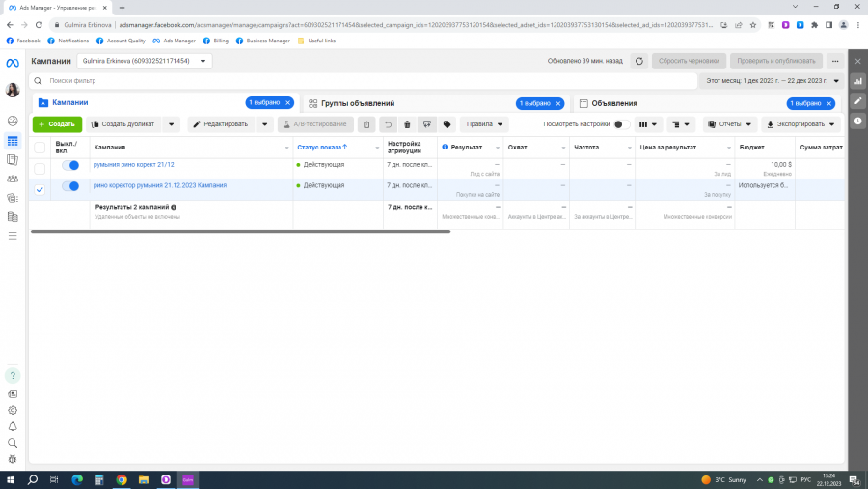Image resolution: width=868 pixels, height=489 pixels.
Task: Enable the Посмотреть настройки switch
Action: tap(621, 124)
